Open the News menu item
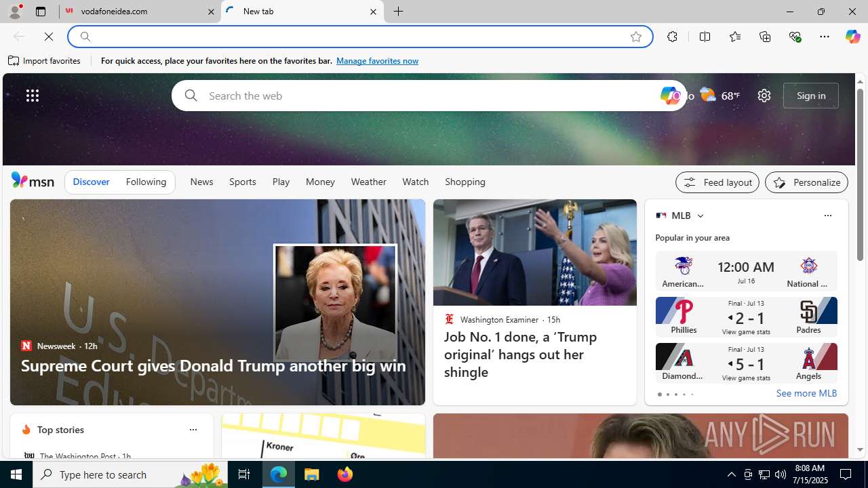Image resolution: width=868 pixels, height=488 pixels. 201,182
